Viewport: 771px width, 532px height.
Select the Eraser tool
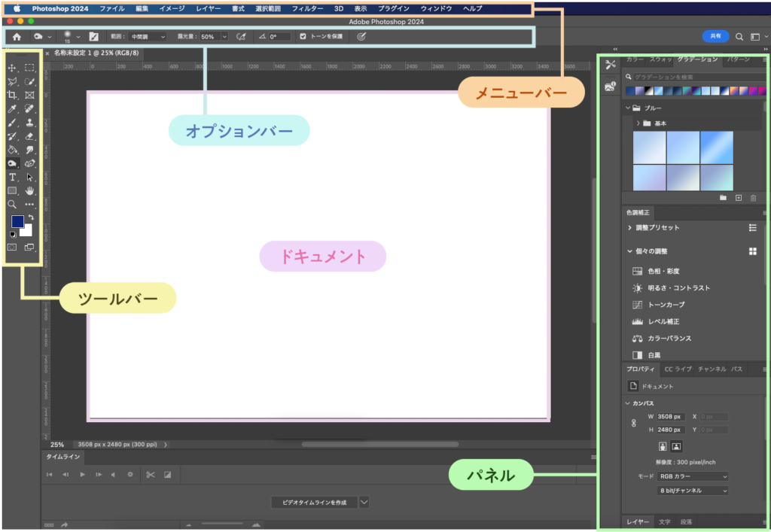29,136
